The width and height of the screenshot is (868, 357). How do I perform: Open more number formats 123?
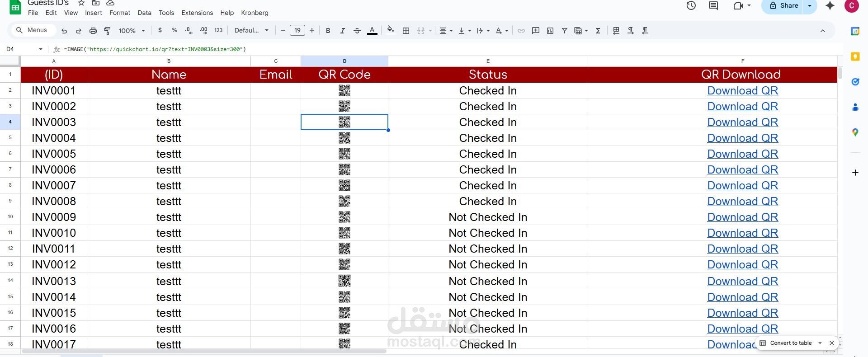pyautogui.click(x=218, y=30)
